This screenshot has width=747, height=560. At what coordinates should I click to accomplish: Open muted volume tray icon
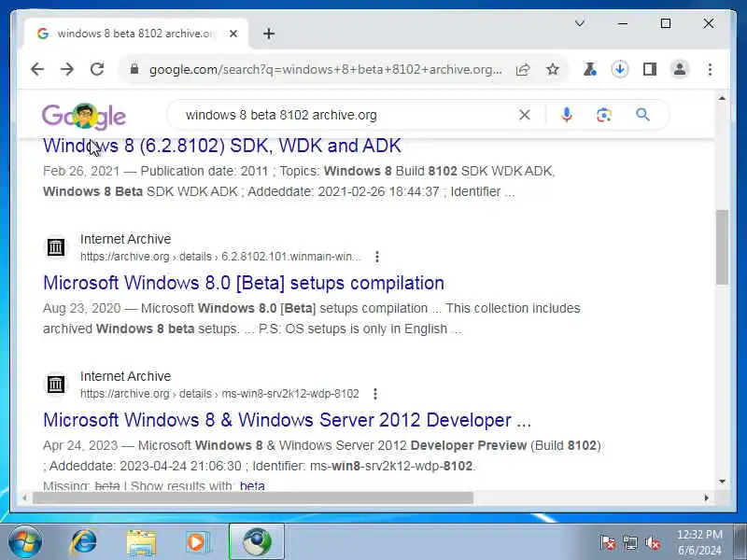(652, 542)
